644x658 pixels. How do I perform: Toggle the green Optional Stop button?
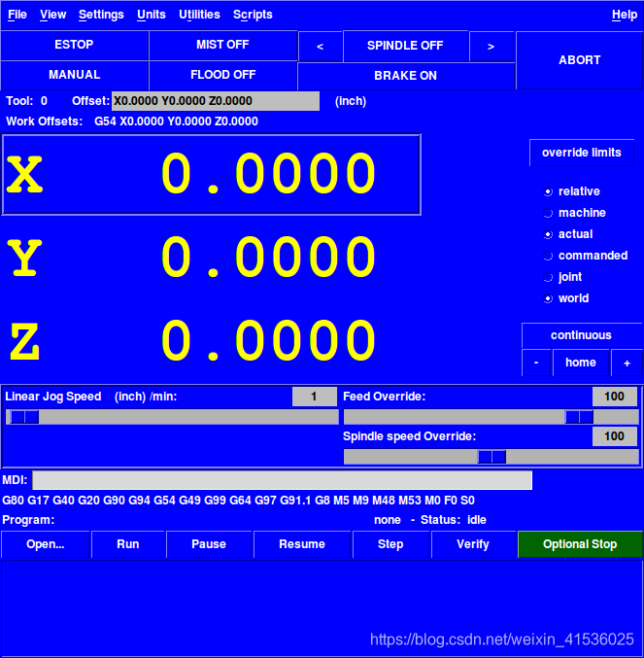point(580,544)
